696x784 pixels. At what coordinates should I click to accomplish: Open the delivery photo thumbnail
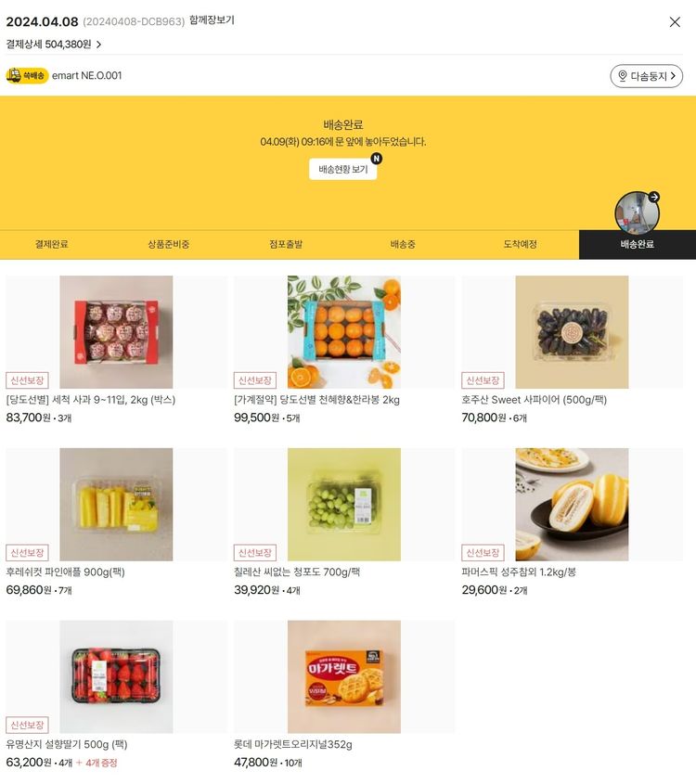click(637, 213)
